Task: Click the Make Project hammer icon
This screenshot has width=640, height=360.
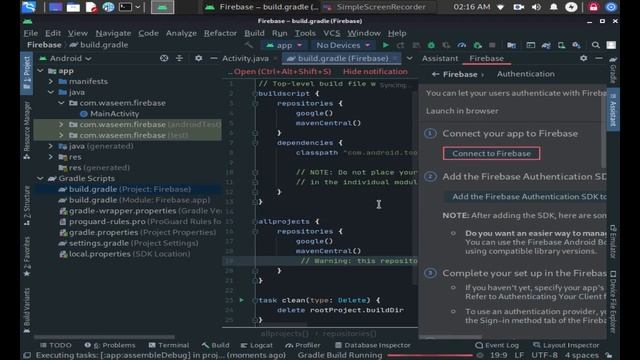Action: coord(249,45)
